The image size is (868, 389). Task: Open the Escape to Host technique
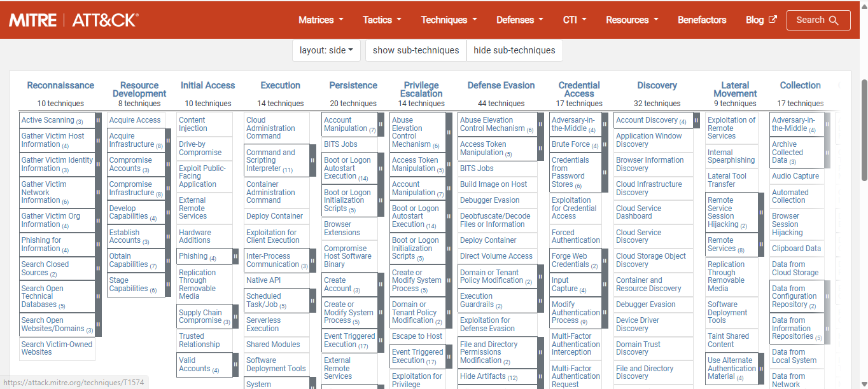pos(417,336)
